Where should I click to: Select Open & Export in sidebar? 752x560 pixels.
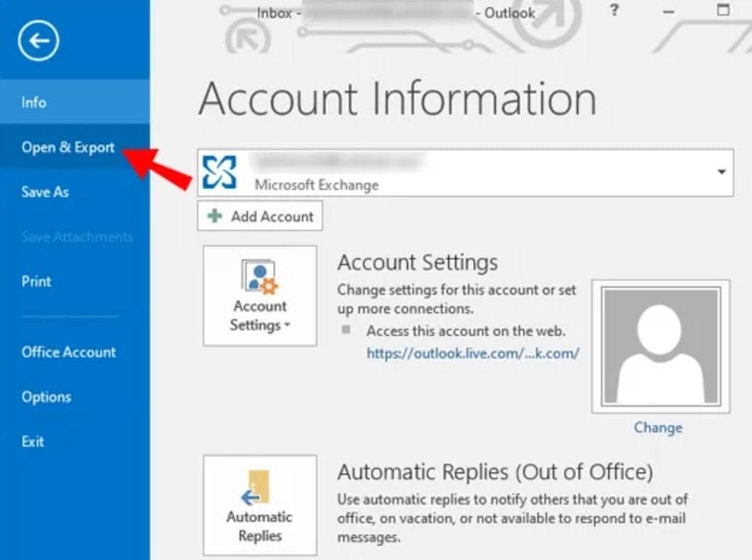click(x=75, y=147)
